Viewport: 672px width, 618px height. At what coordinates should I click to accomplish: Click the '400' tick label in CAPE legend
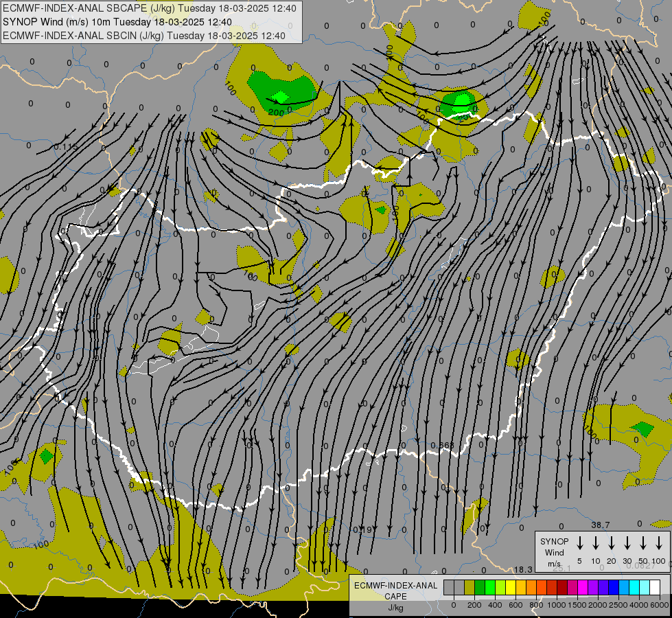(x=495, y=605)
